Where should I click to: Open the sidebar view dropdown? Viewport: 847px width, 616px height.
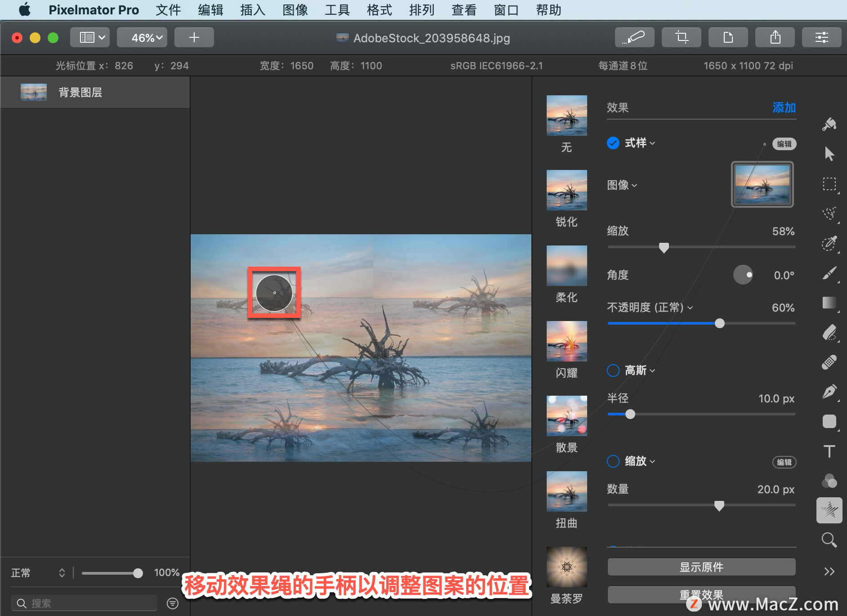click(x=90, y=37)
